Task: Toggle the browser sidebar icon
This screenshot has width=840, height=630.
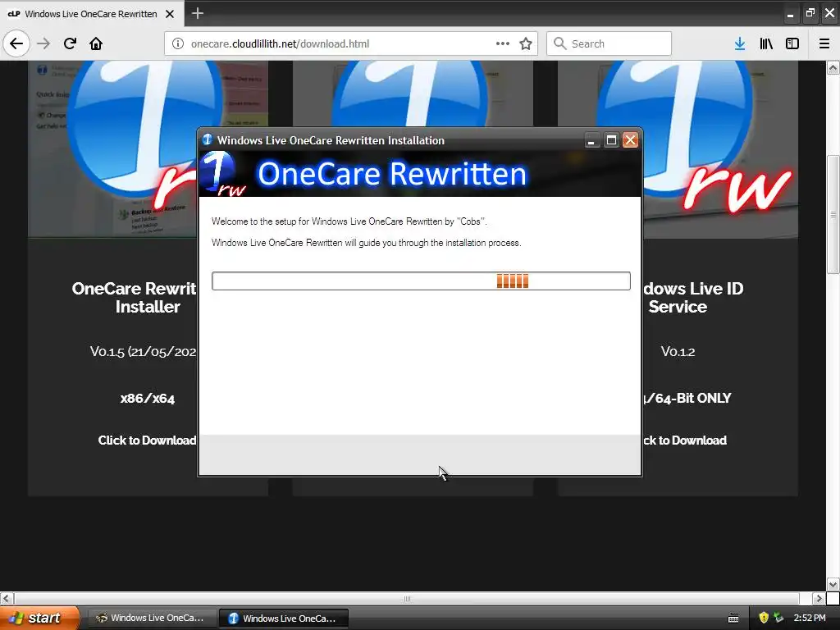Action: point(792,43)
